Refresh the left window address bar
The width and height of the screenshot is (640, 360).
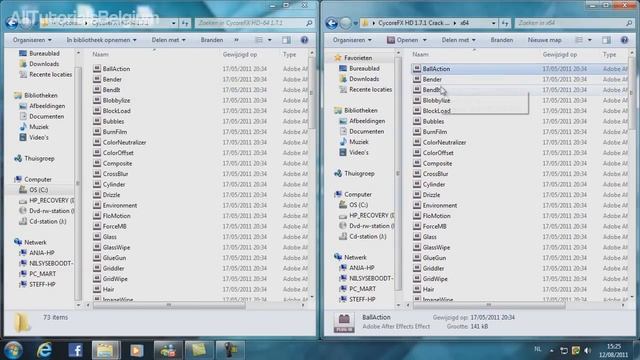click(185, 23)
